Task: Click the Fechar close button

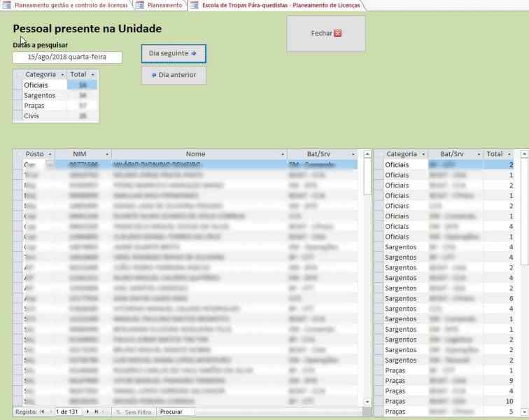Action: [325, 34]
